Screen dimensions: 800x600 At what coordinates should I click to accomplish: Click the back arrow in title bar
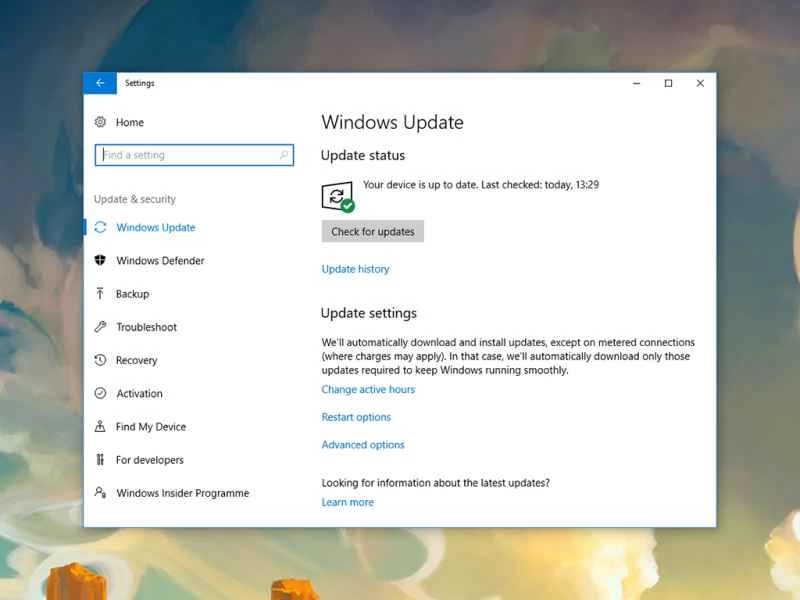[x=99, y=83]
